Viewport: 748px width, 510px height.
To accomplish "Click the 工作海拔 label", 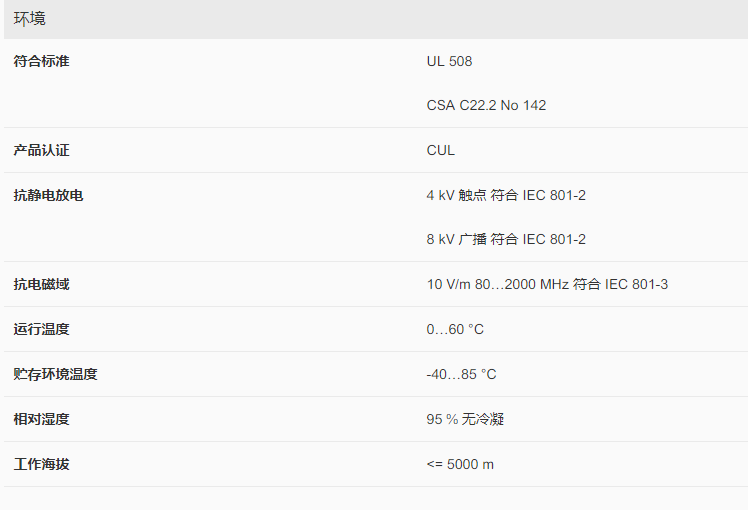I will (41, 464).
